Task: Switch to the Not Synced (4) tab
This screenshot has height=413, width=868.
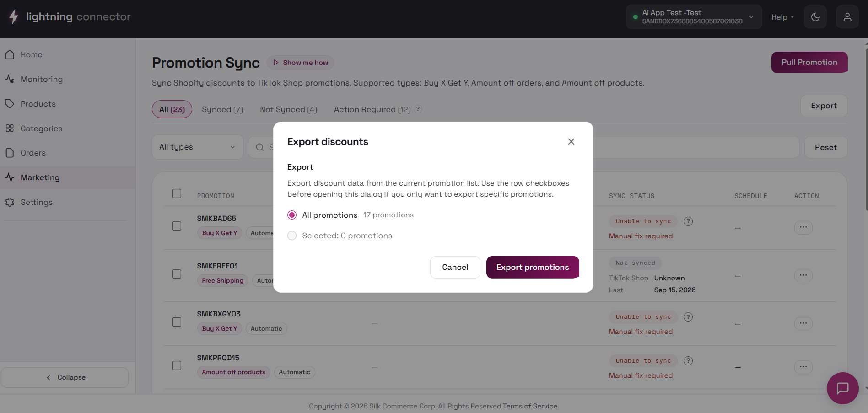Action: (x=288, y=109)
